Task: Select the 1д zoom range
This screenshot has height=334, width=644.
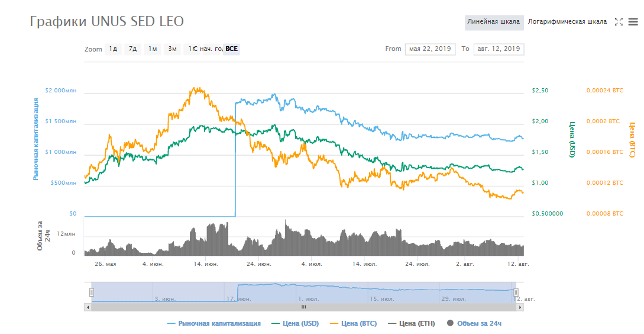Action: coord(113,49)
